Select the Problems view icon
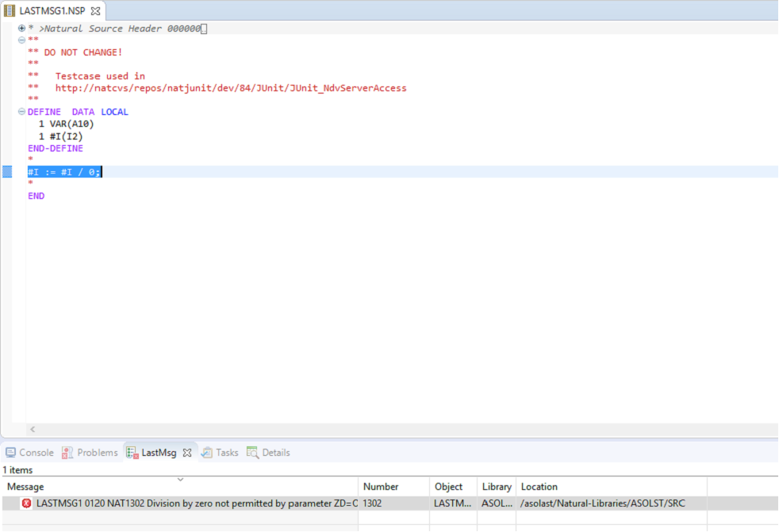This screenshot has height=532, width=779. pos(68,452)
